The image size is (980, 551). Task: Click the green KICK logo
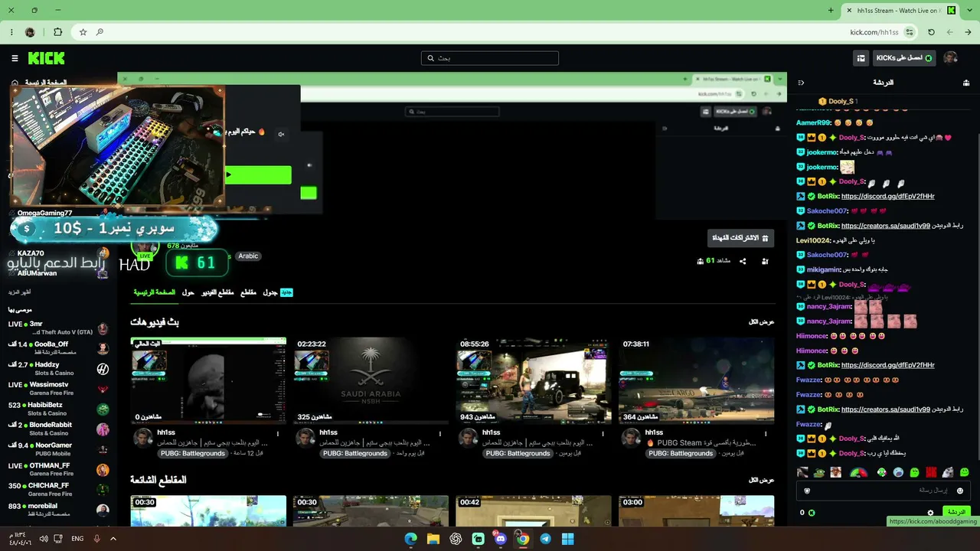click(46, 58)
